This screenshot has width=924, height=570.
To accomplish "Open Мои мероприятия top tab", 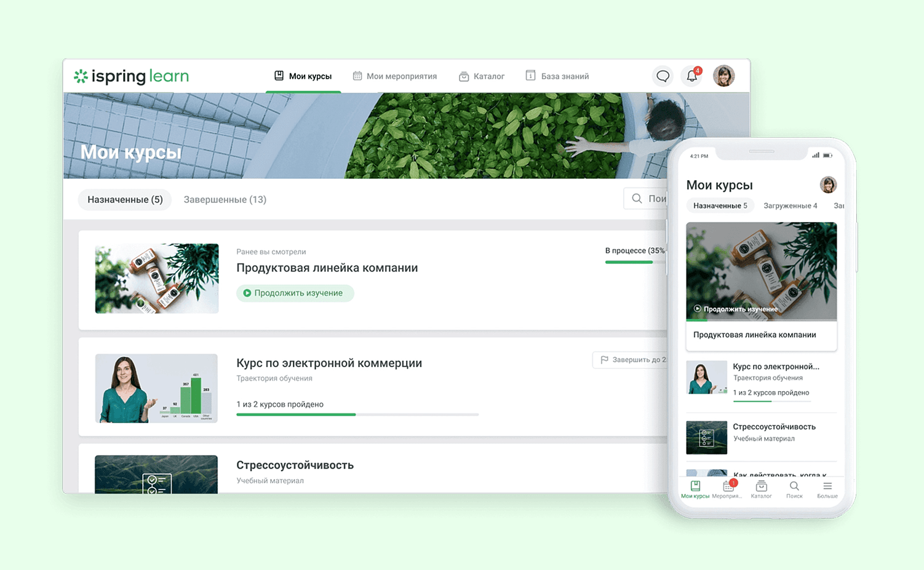I will (394, 76).
